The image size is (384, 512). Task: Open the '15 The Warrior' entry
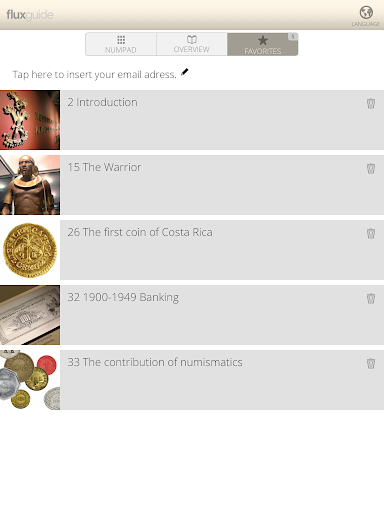pos(222,185)
